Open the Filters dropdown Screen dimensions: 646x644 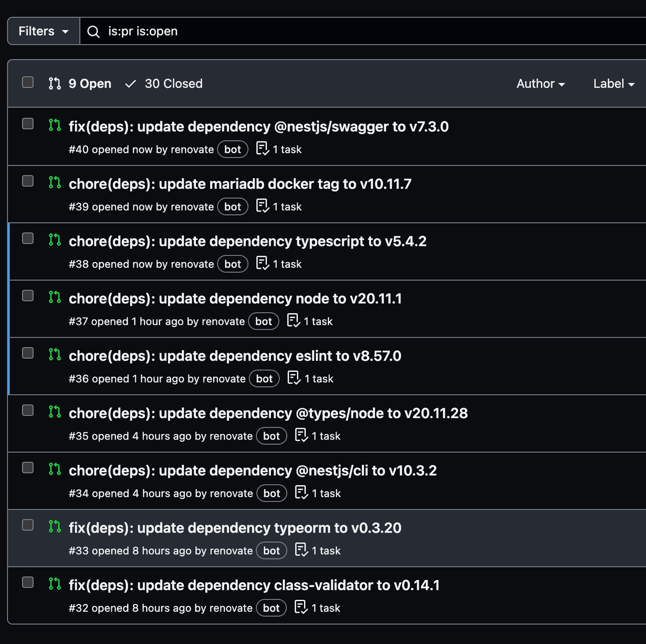(44, 31)
